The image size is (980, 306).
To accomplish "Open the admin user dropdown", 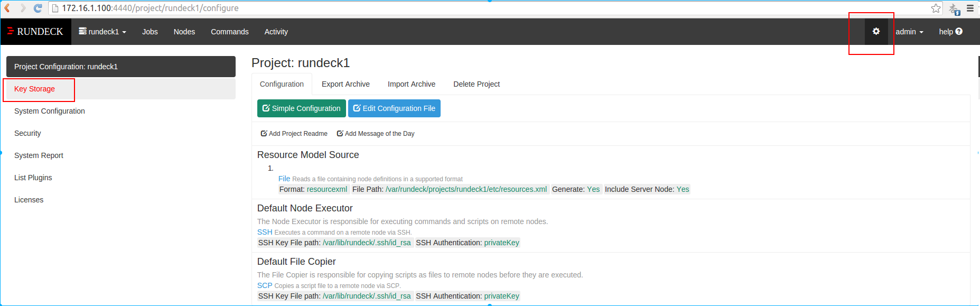I will 909,32.
